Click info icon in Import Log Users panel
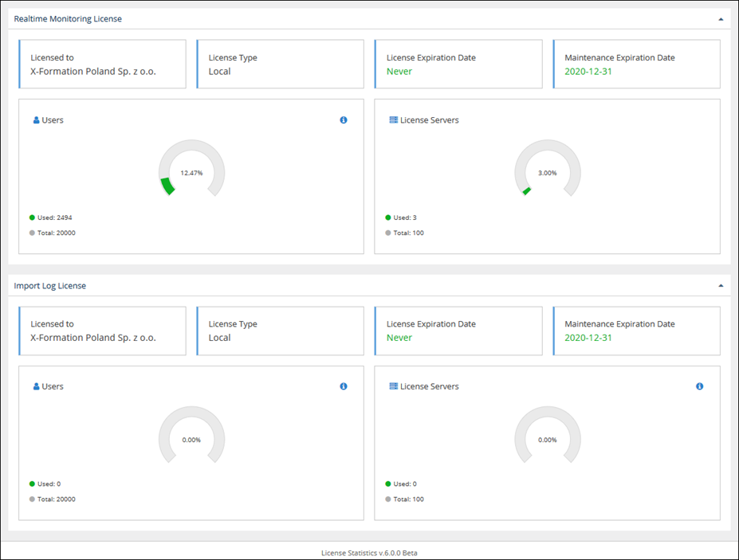Image resolution: width=739 pixels, height=560 pixels. coord(344,386)
